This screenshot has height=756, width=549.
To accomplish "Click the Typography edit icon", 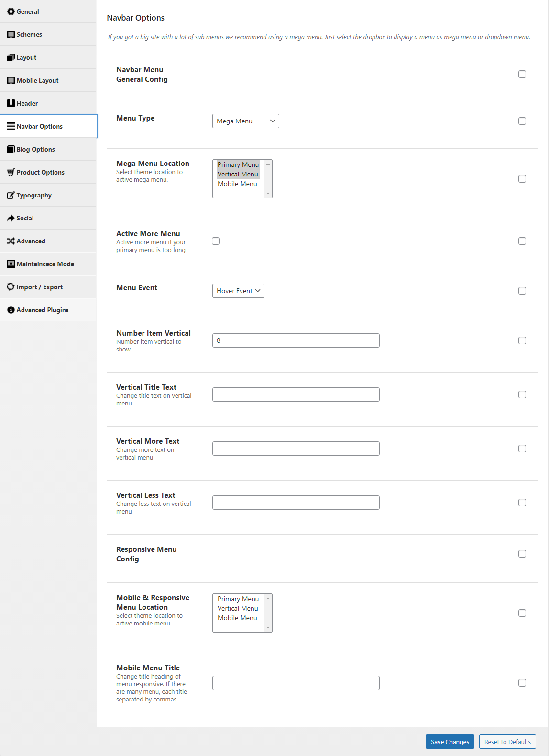I will (x=11, y=195).
